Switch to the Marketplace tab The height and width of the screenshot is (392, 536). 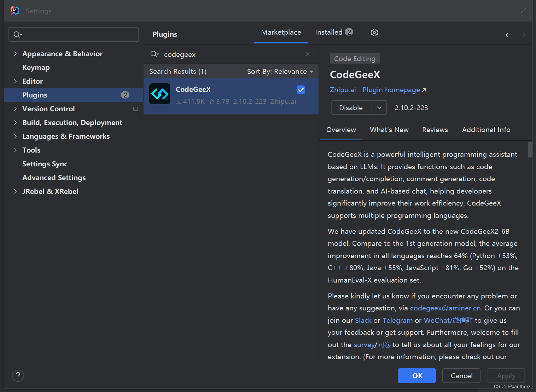(x=281, y=32)
